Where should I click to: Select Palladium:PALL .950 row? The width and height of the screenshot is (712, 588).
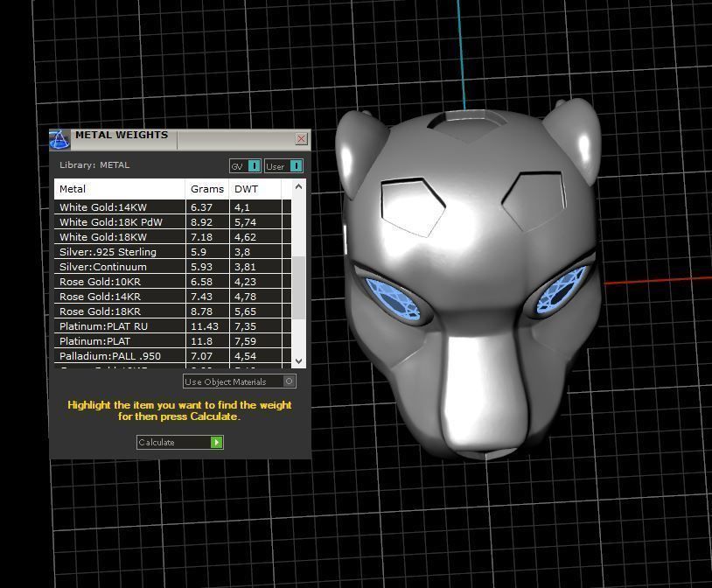click(172, 356)
